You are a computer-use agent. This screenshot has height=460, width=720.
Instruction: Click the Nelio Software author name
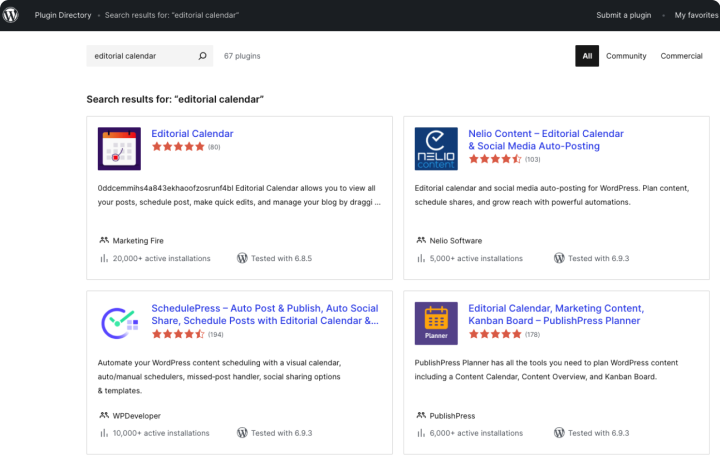[456, 241]
